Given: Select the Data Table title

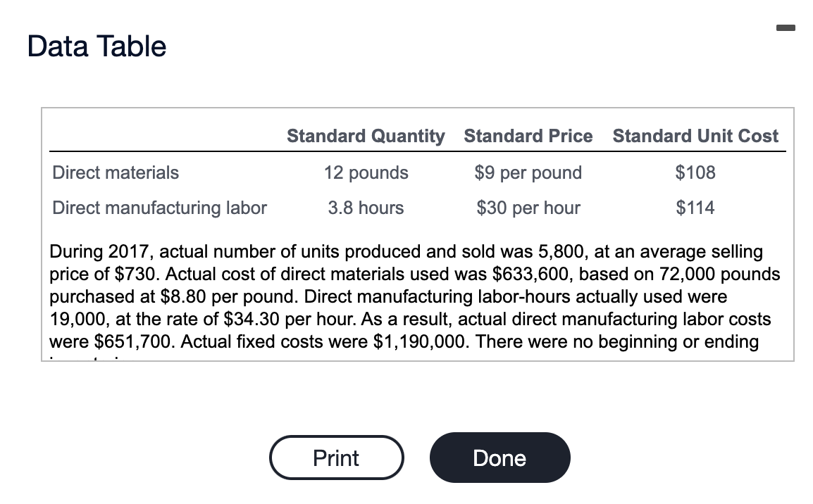Looking at the screenshot, I should click(95, 45).
